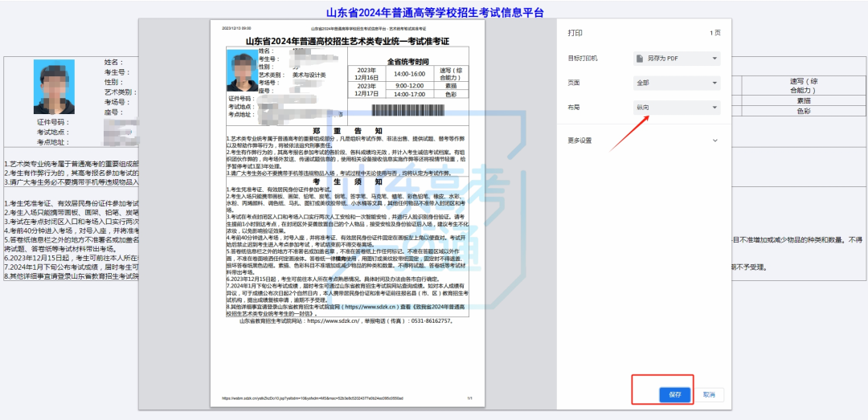
Task: Click the 更多设置 label text
Action: click(x=579, y=141)
